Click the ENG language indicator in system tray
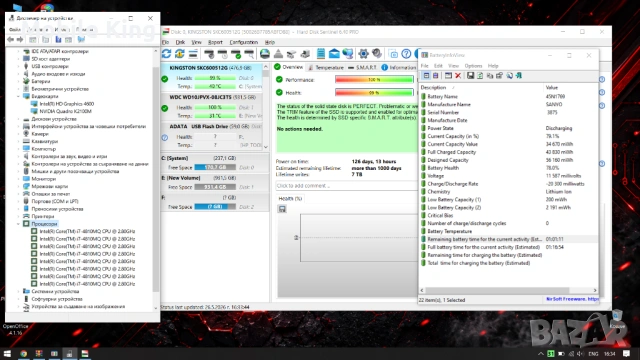 tap(593, 354)
